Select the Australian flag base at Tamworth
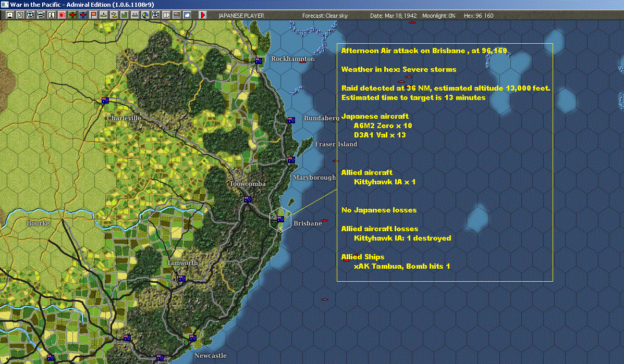 [x=182, y=279]
